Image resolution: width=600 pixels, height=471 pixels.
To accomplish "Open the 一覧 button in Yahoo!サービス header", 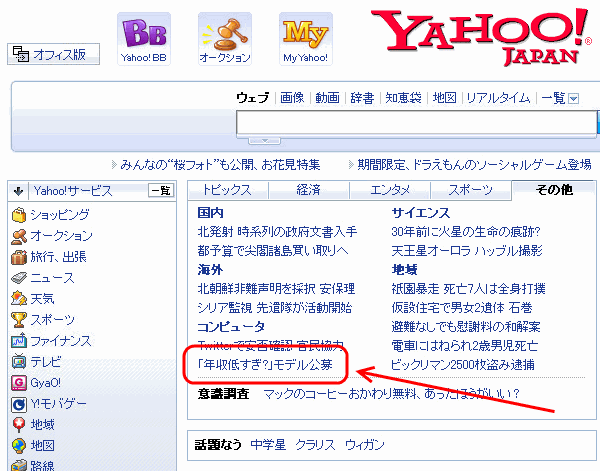I will click(161, 190).
